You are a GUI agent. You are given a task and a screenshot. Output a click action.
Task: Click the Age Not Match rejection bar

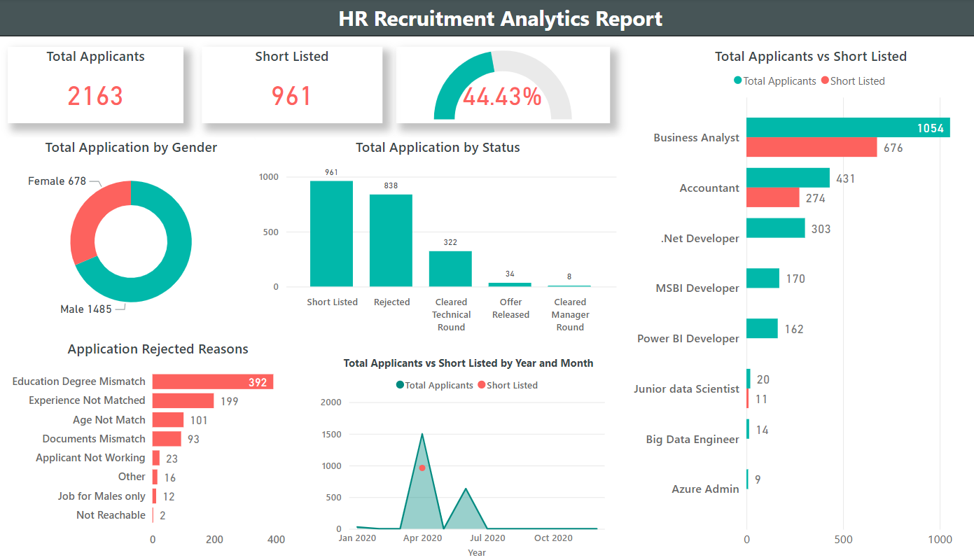click(168, 420)
